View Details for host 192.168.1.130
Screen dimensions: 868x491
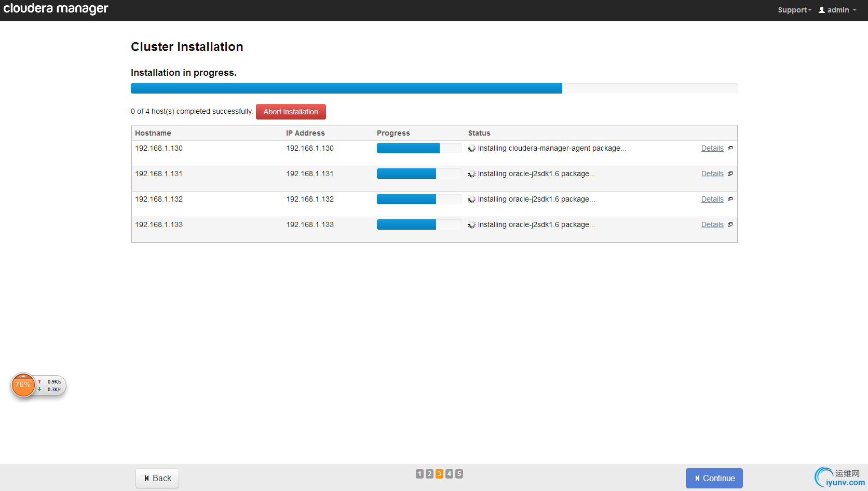[712, 148]
